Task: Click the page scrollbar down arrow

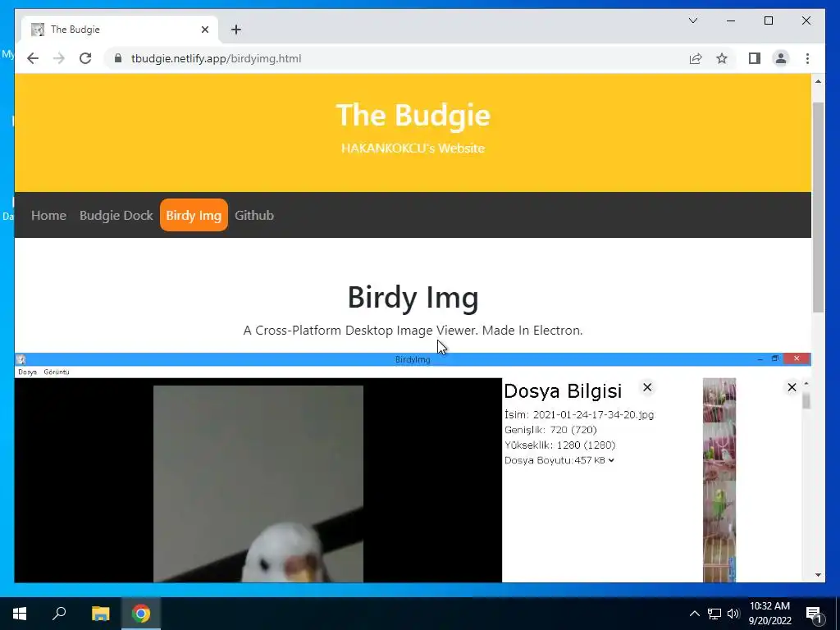Action: coord(818,575)
